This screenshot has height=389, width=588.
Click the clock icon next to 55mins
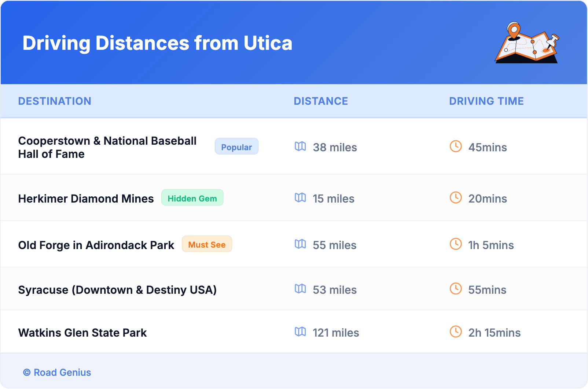point(456,289)
